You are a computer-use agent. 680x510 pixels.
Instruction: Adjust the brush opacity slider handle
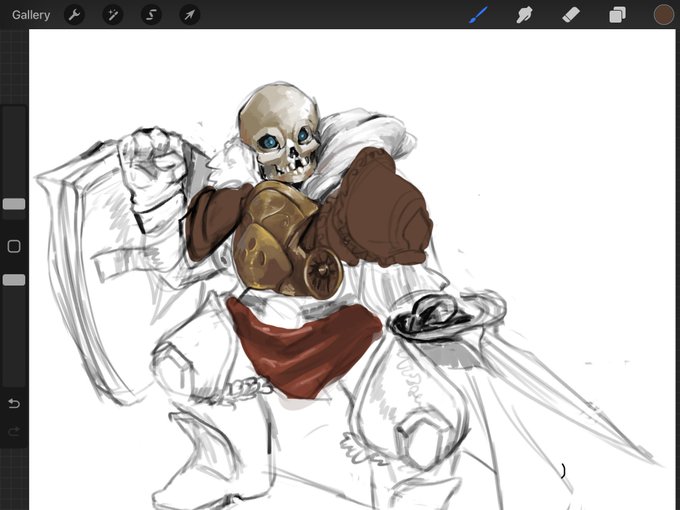point(14,280)
